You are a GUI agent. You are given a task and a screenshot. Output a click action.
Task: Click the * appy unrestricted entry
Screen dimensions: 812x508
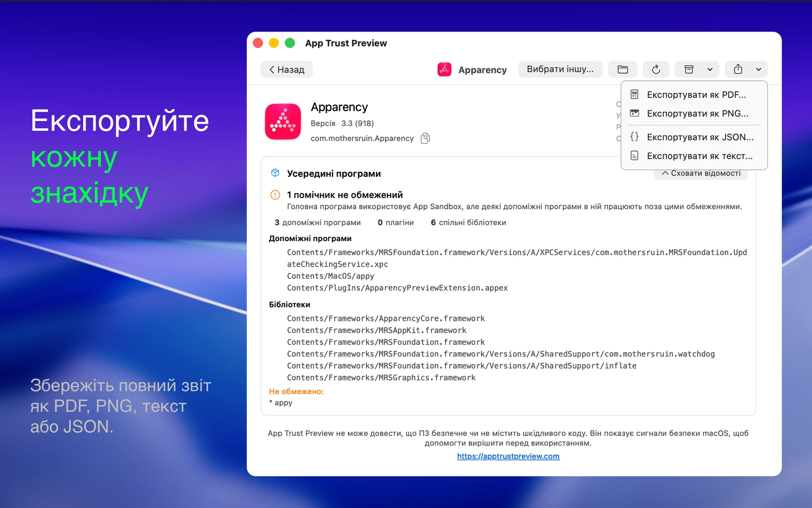coord(281,403)
